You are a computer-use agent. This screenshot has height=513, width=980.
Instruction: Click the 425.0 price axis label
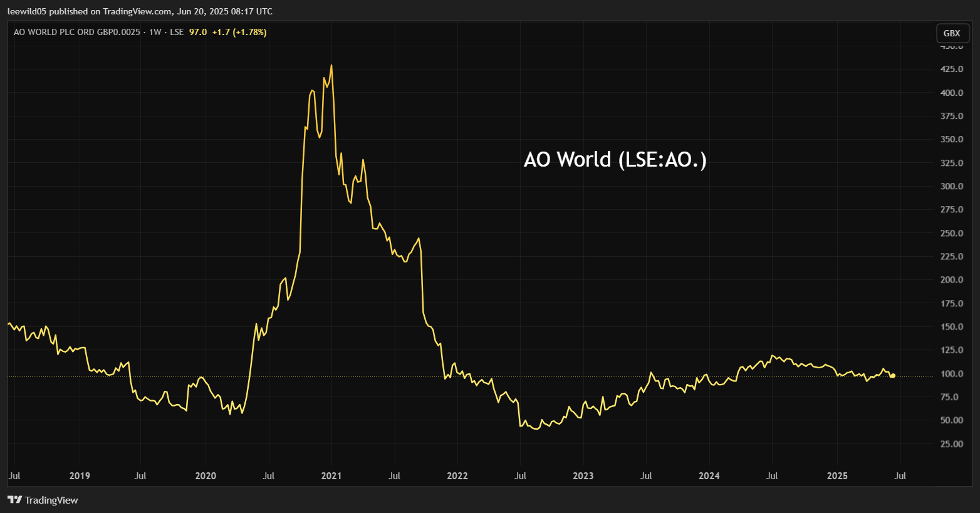pyautogui.click(x=952, y=69)
